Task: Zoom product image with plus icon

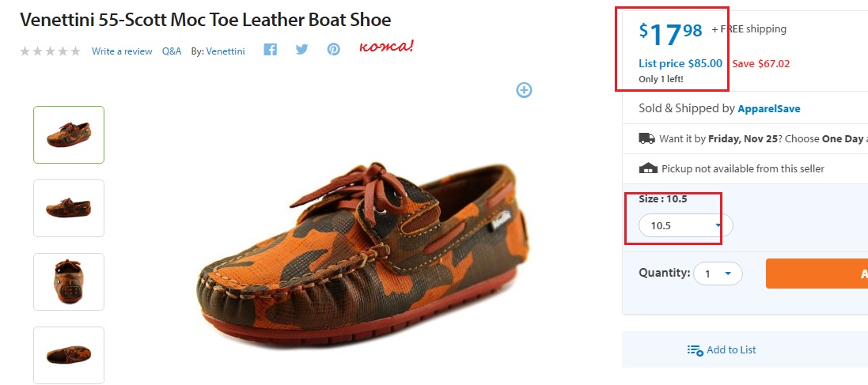Action: [x=524, y=90]
